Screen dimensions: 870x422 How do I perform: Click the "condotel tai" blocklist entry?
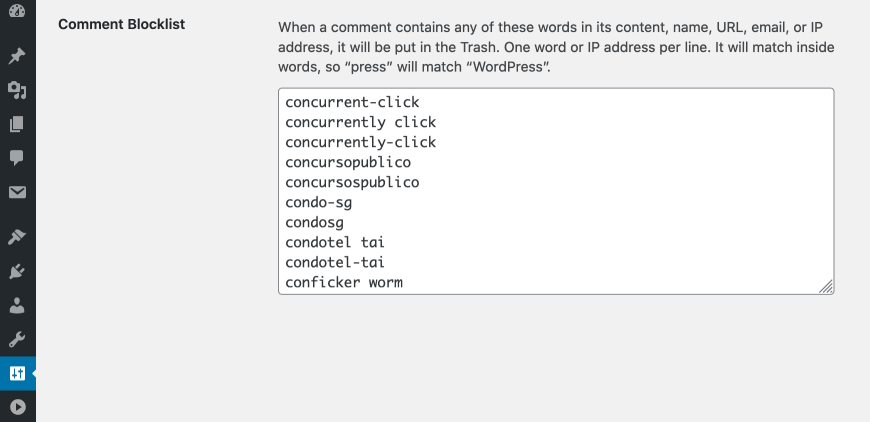click(x=335, y=242)
